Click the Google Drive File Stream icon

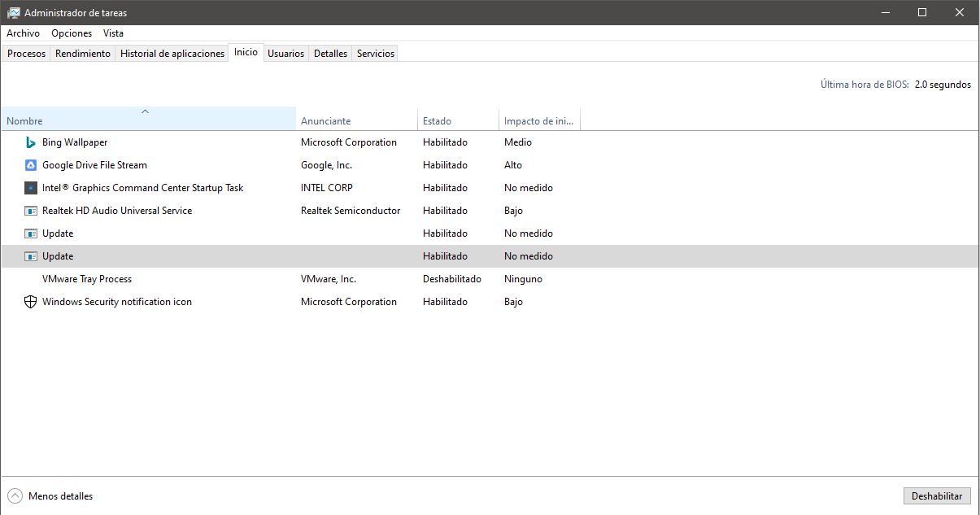30,165
